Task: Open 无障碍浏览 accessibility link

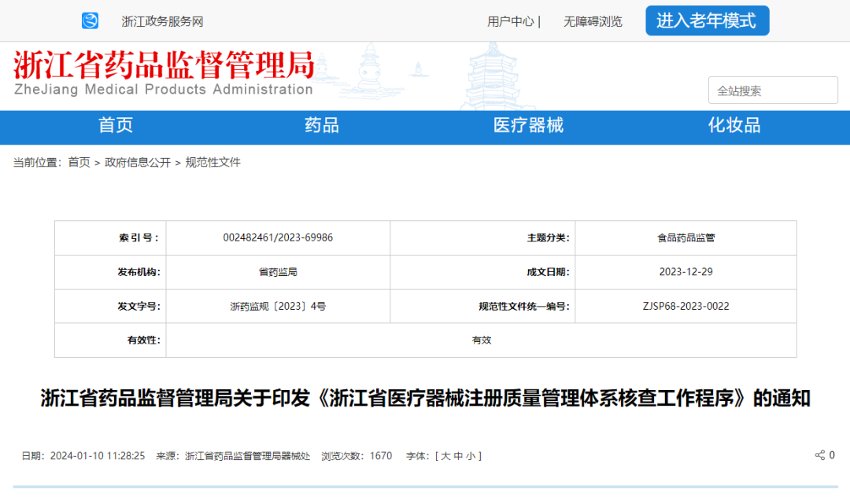Action: click(x=593, y=22)
